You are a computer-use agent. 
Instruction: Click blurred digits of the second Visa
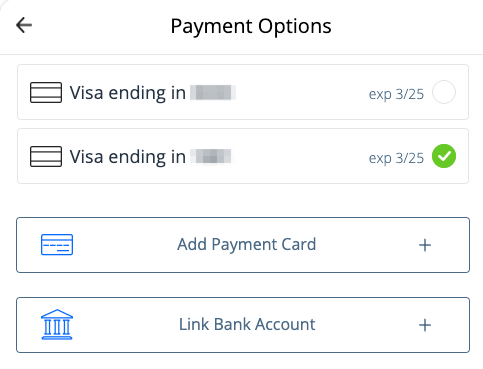click(x=211, y=156)
